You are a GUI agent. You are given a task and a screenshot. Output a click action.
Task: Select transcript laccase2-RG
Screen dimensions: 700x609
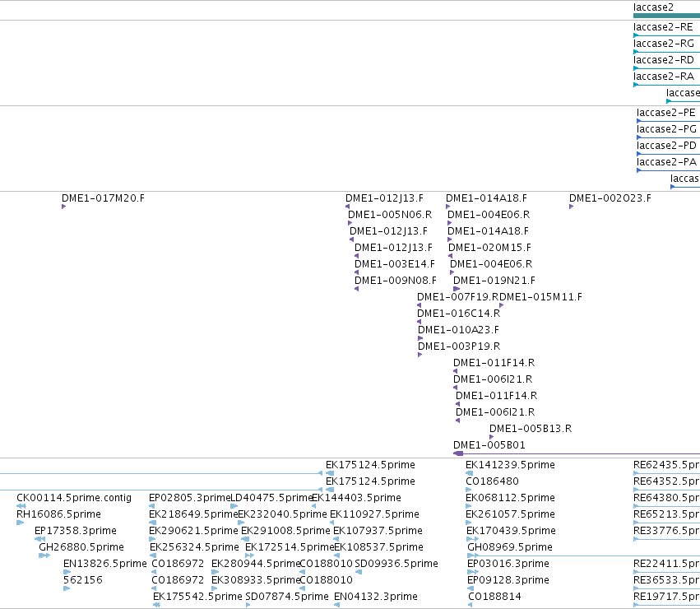[x=663, y=44]
